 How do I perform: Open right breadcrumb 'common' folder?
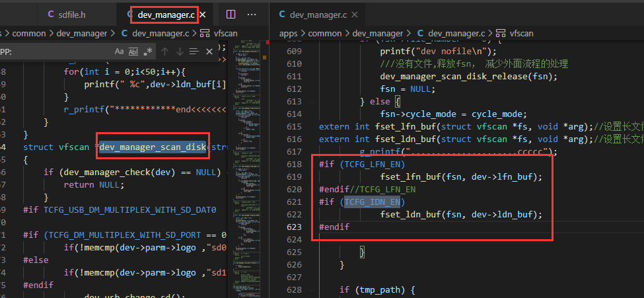324,33
